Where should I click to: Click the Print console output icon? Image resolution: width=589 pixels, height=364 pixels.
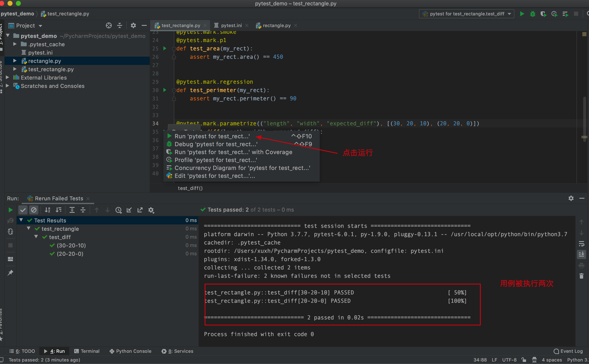pos(581,265)
